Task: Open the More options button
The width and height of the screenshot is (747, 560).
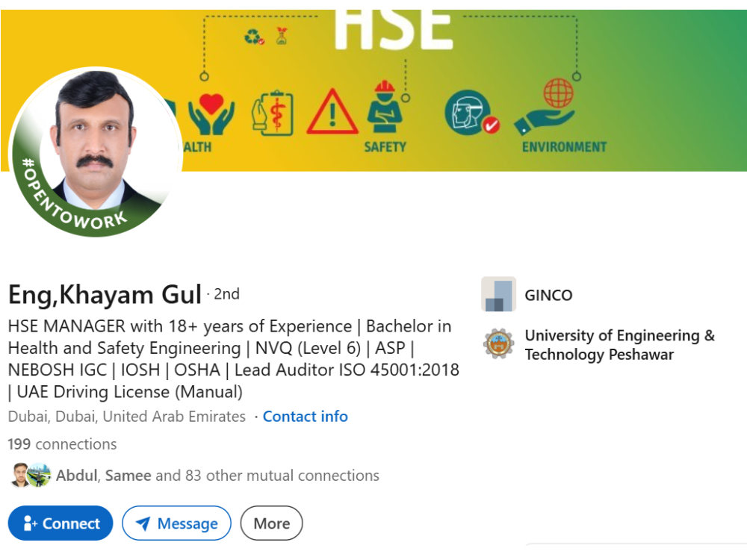Action: [x=272, y=523]
